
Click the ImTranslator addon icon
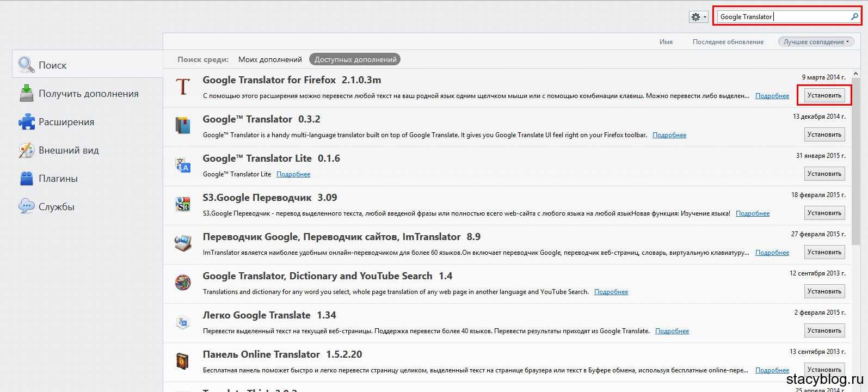(182, 243)
